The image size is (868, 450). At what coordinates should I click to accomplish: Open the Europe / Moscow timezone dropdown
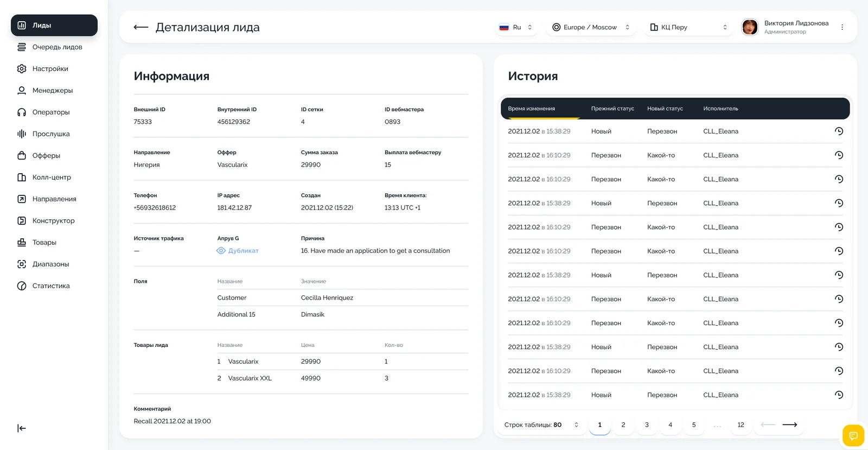(591, 27)
